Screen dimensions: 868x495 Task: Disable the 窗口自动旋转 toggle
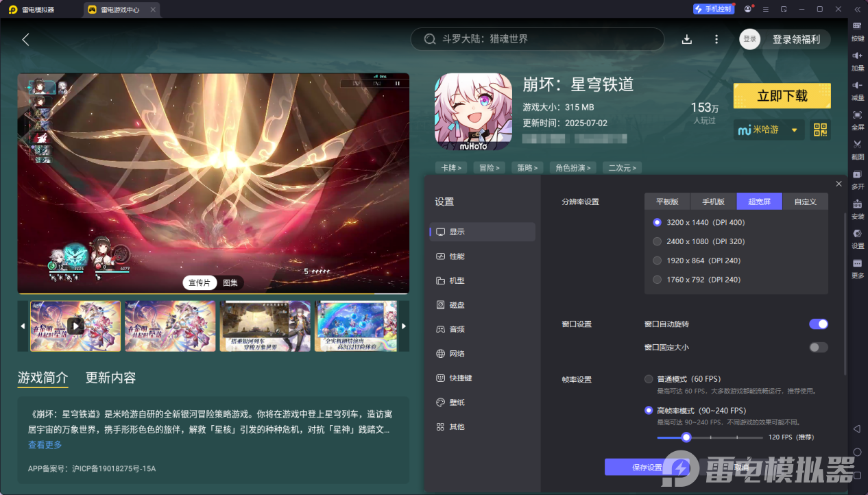point(818,323)
